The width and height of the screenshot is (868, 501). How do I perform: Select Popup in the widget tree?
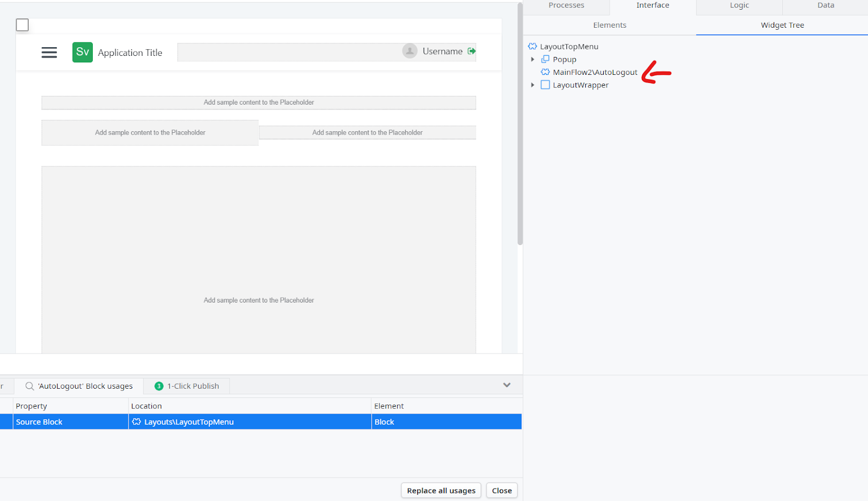click(564, 60)
